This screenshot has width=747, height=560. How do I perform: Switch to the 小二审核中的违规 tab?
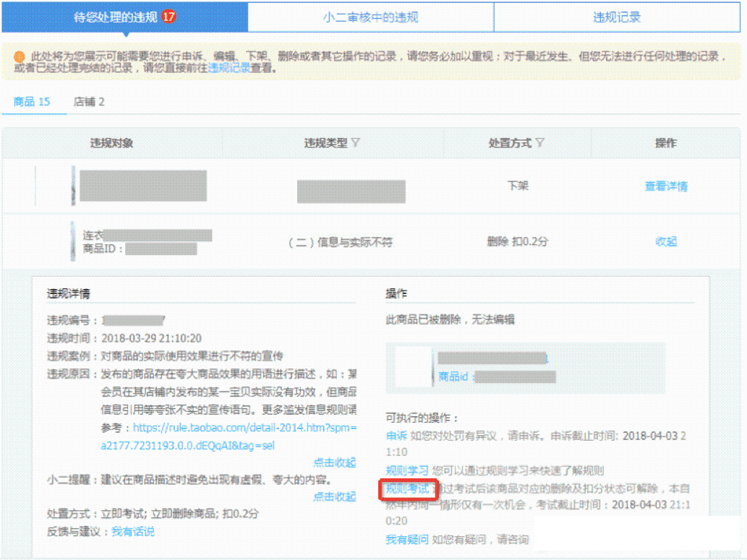point(372,17)
